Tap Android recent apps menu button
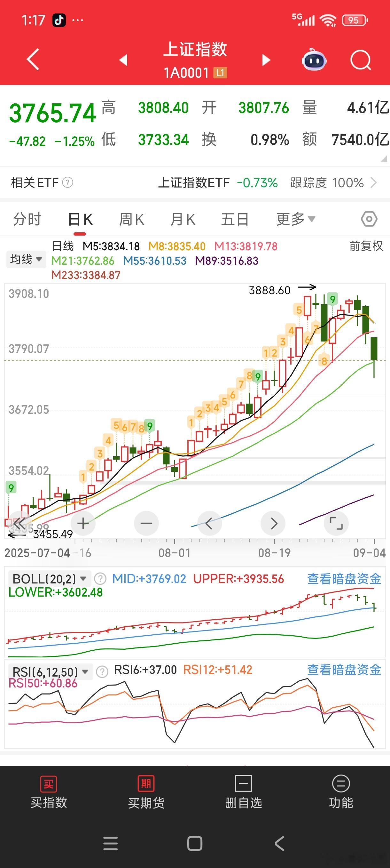The height and width of the screenshot is (868, 390). pyautogui.click(x=111, y=844)
